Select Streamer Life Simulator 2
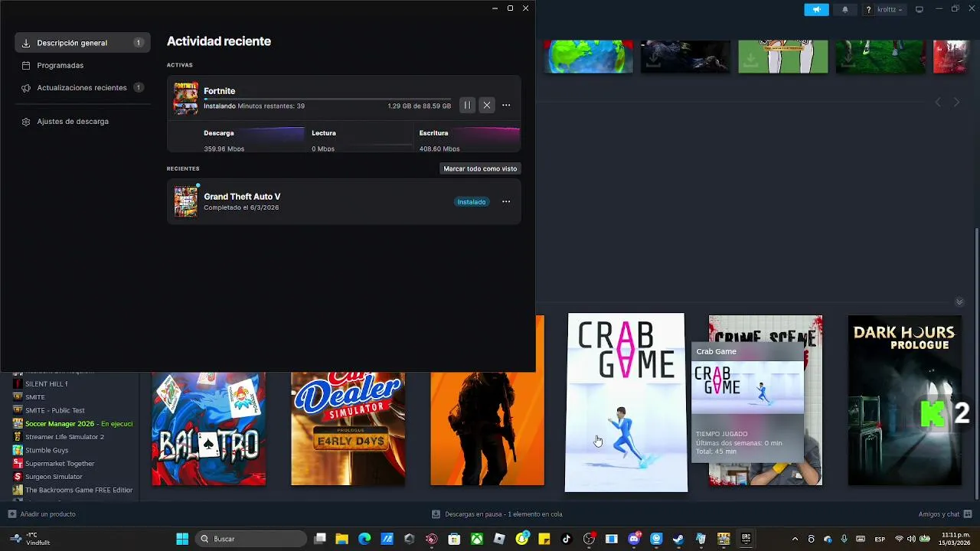980x551 pixels. coord(64,437)
